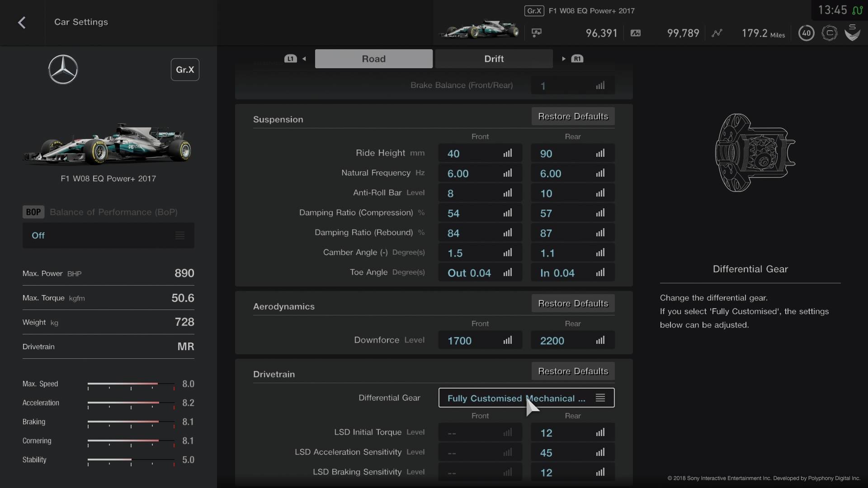
Task: Click the Stability rating bar
Action: (x=131, y=461)
